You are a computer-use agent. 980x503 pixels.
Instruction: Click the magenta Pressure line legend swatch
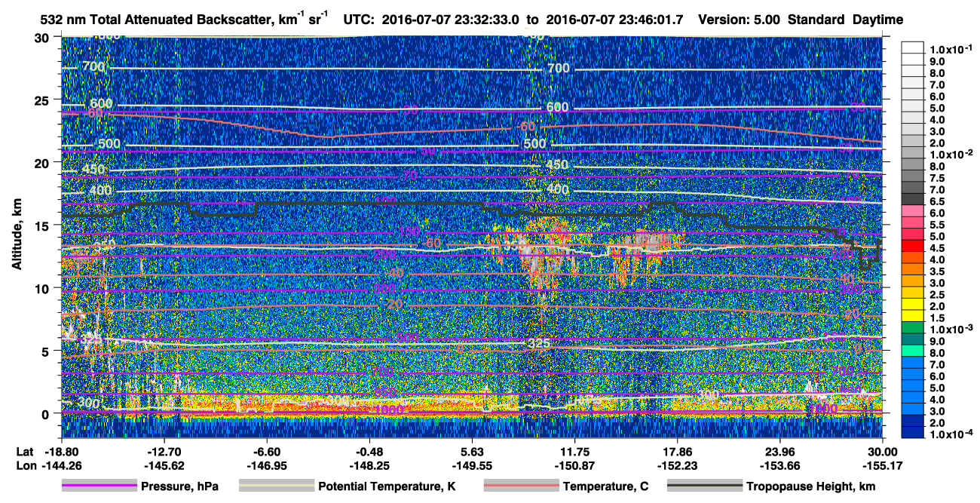[x=99, y=486]
